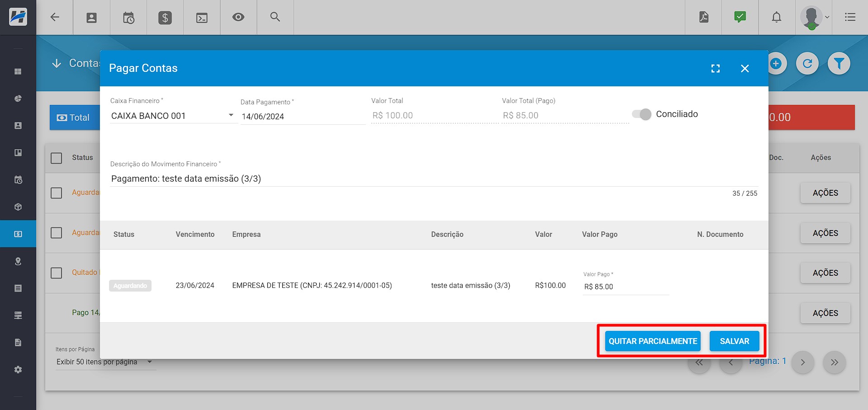
Task: Open the dashboard grid icon in sidebar
Action: click(x=18, y=71)
